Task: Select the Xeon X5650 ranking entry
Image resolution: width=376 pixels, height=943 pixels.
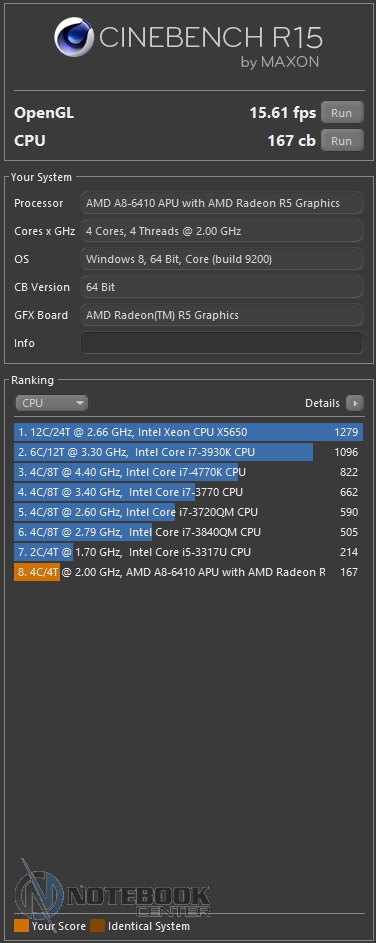Action: (188, 432)
